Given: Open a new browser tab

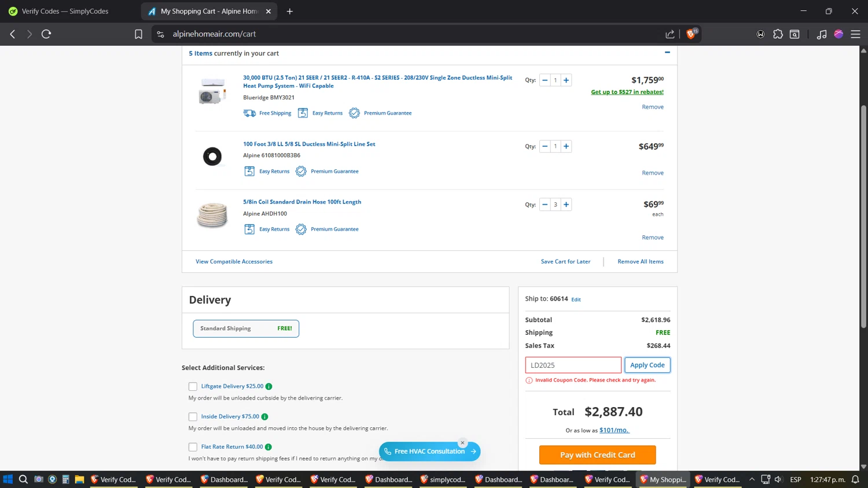Looking at the screenshot, I should coord(290,11).
